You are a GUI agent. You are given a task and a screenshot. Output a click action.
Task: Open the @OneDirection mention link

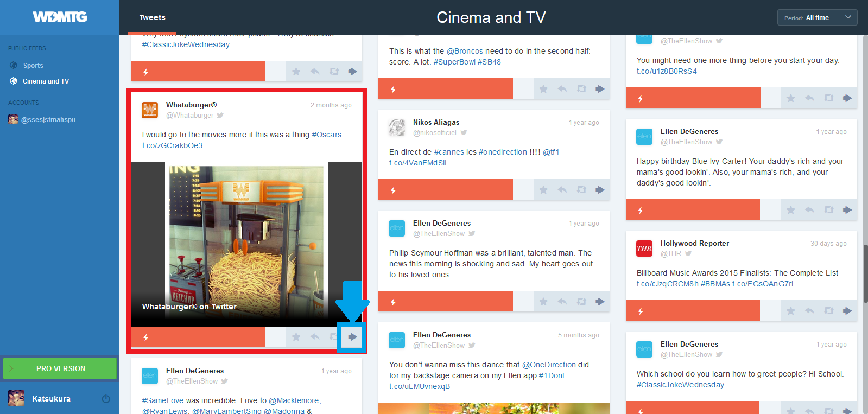click(x=549, y=365)
